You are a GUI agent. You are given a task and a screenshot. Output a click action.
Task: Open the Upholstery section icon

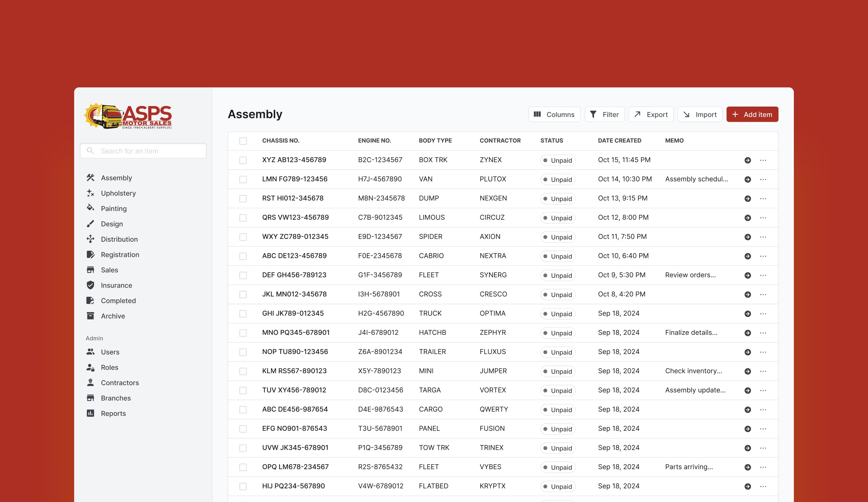[x=90, y=193]
